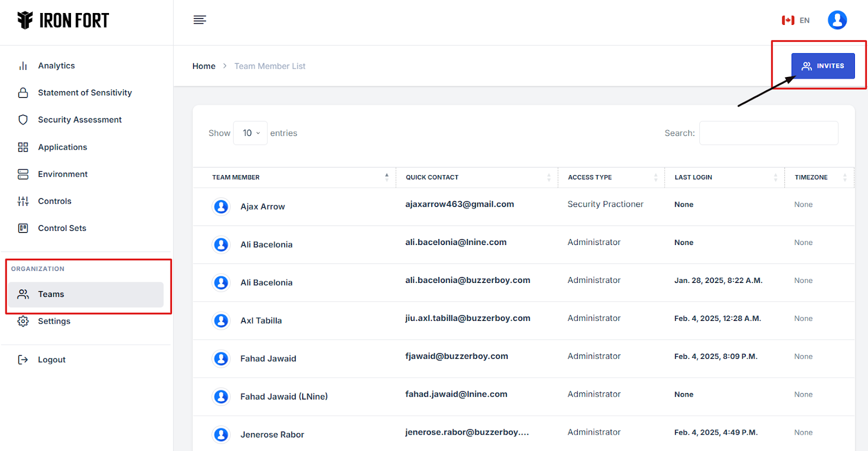Open Analytics in the sidebar

point(56,66)
